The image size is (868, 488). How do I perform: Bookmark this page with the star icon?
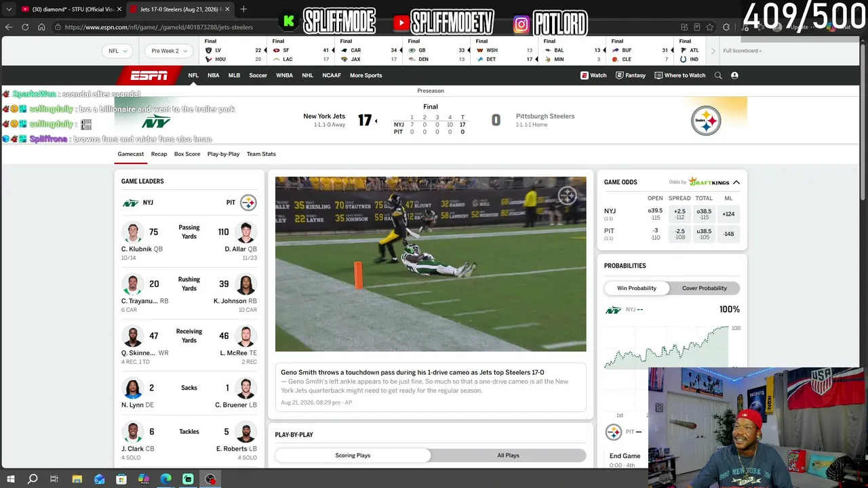tap(709, 27)
